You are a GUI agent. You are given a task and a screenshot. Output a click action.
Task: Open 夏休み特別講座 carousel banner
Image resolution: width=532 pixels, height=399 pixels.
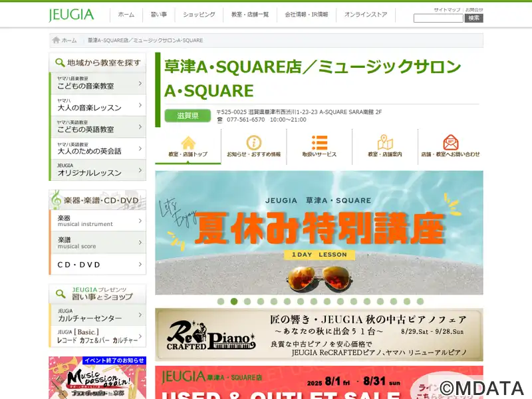click(319, 233)
